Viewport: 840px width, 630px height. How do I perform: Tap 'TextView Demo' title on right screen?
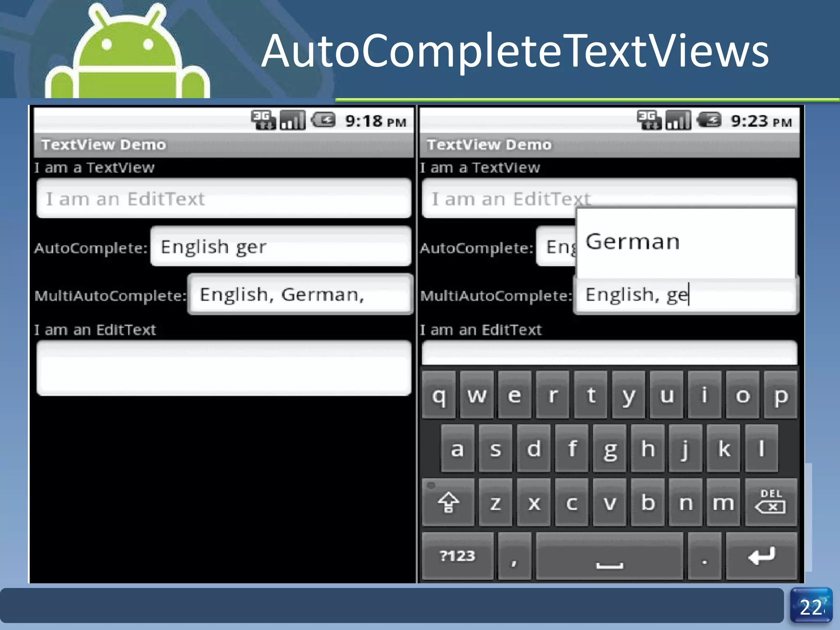[489, 145]
